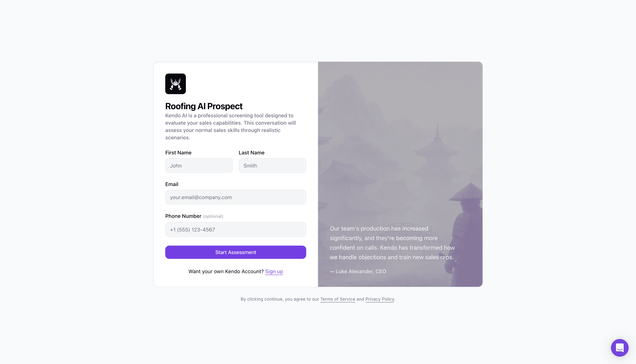Open the Sign up link
This screenshot has width=636, height=364.
[x=274, y=272]
